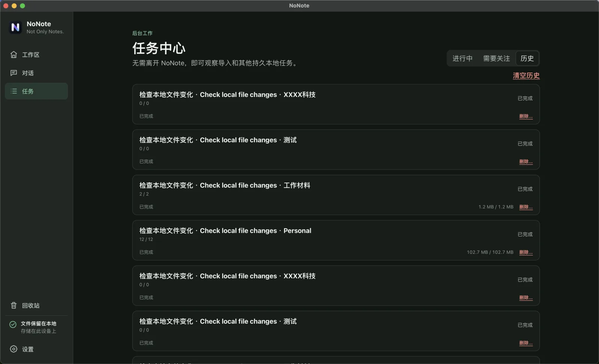Viewport: 599px width, 364px height.
Task: Click the task title ending in Personal
Action: coord(225,231)
